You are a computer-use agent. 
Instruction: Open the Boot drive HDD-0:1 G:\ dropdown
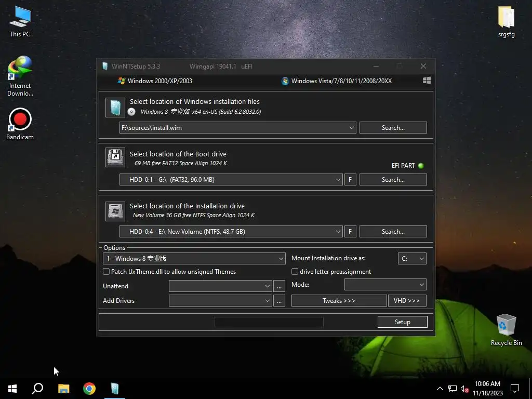[338, 179]
